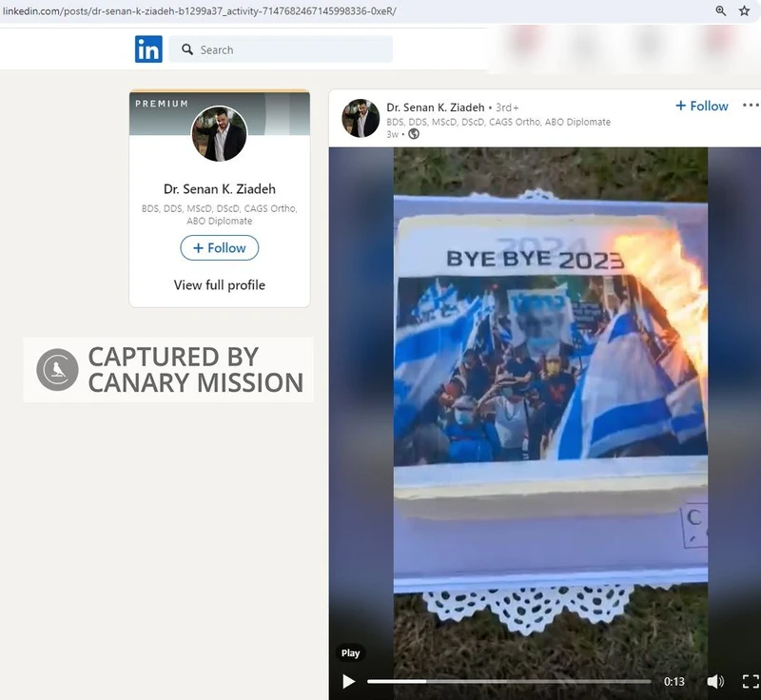Enter fullscreen with the fullscreen icon
Image resolution: width=761 pixels, height=700 pixels.
[746, 681]
